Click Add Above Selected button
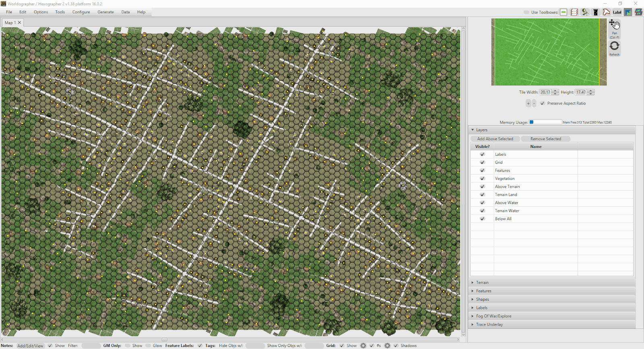The image size is (644, 349). (495, 139)
